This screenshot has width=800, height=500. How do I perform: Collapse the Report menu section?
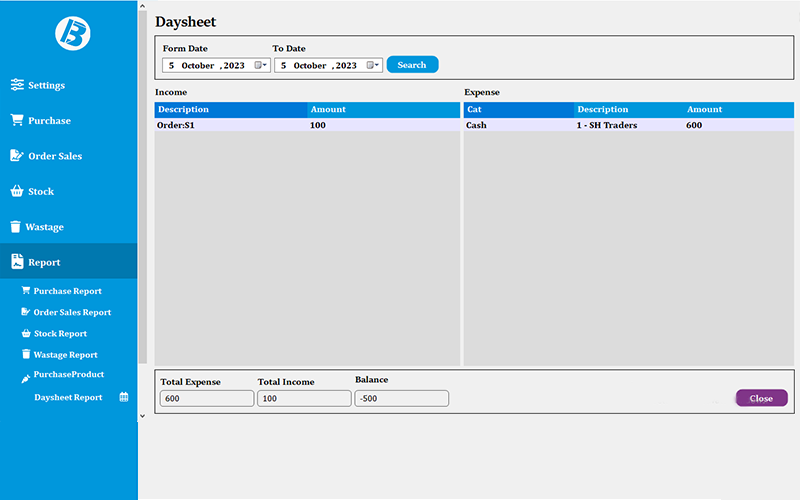coord(68,261)
